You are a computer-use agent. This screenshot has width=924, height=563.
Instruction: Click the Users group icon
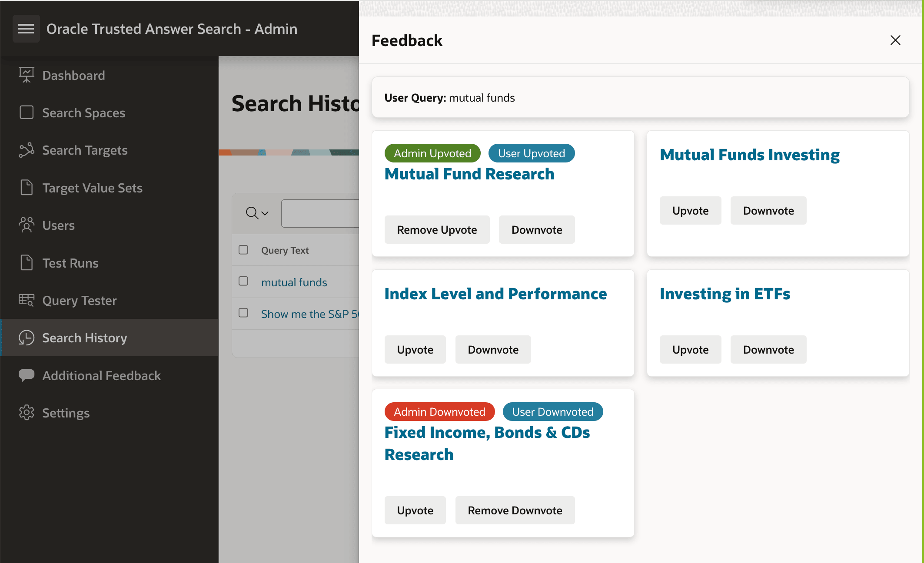coord(27,225)
